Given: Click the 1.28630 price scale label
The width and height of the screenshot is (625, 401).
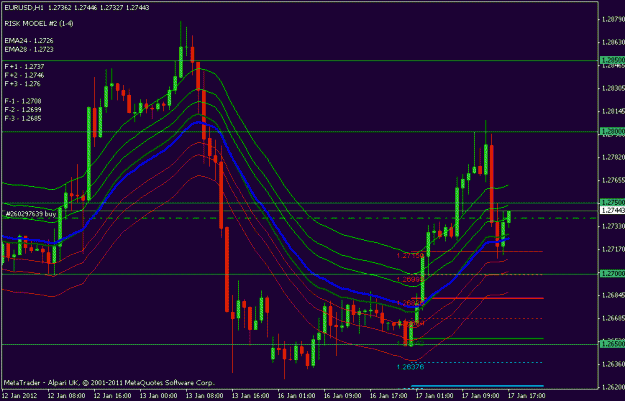Looking at the screenshot, I should (613, 42).
